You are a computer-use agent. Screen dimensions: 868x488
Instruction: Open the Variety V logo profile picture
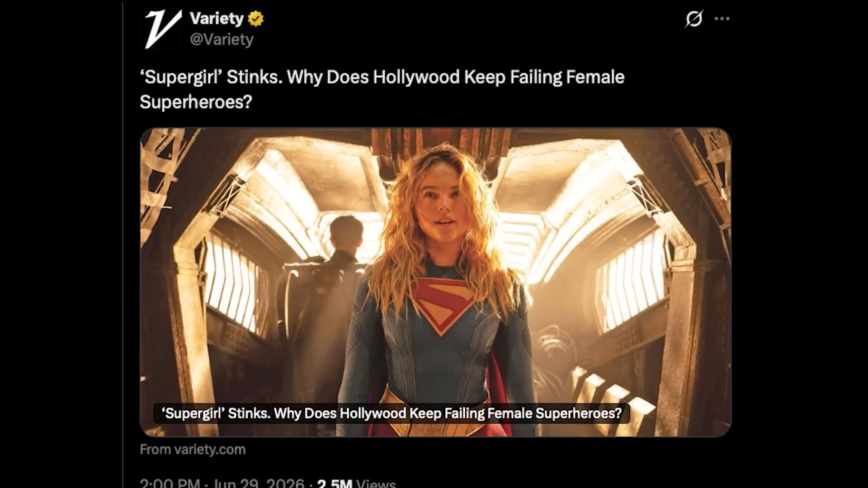[161, 28]
